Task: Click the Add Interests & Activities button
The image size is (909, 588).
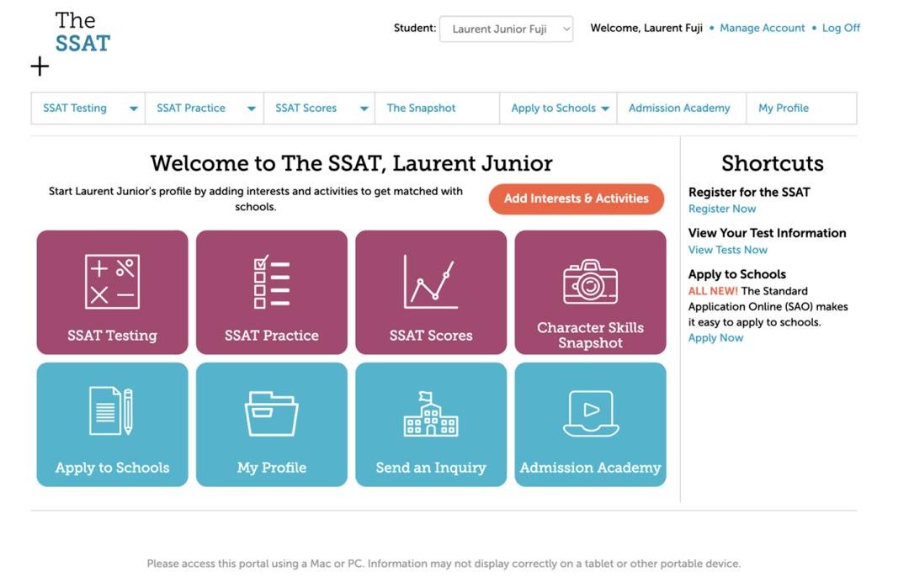Action: tap(576, 199)
